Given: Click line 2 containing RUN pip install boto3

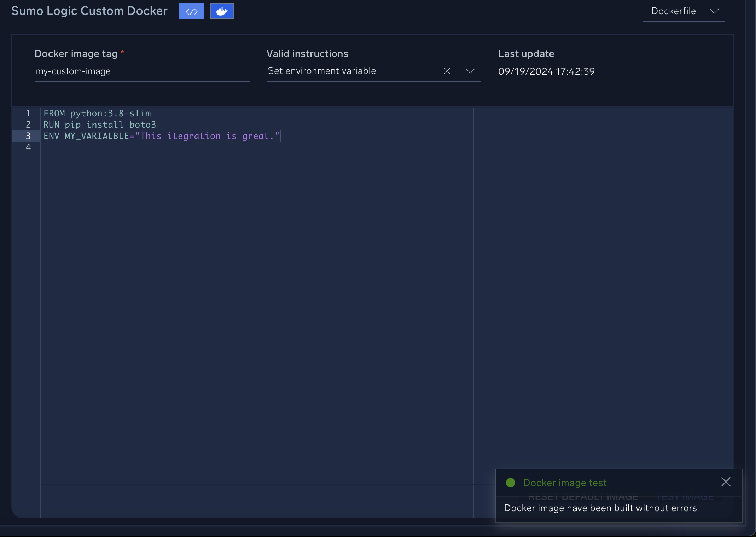Looking at the screenshot, I should (99, 125).
